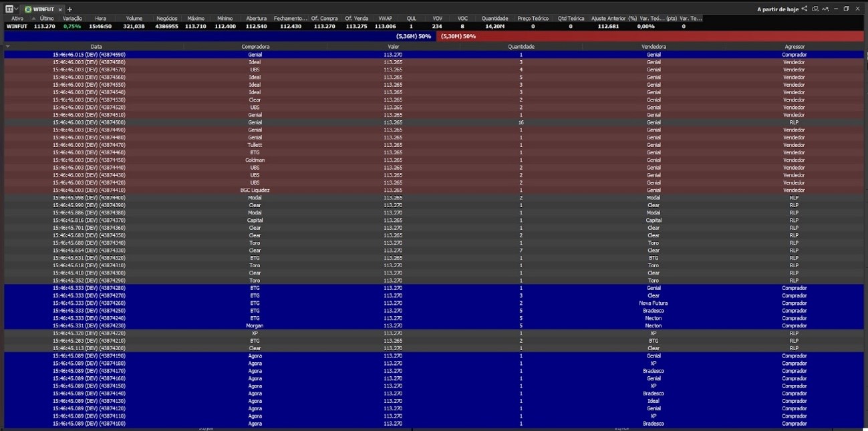Open the dropdown arrow next to TT logo
Viewport: 868px width, 431px height.
(x=17, y=9)
